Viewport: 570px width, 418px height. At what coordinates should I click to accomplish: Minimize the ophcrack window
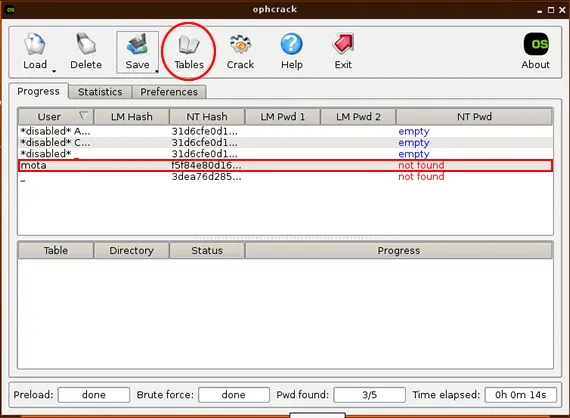tap(539, 11)
